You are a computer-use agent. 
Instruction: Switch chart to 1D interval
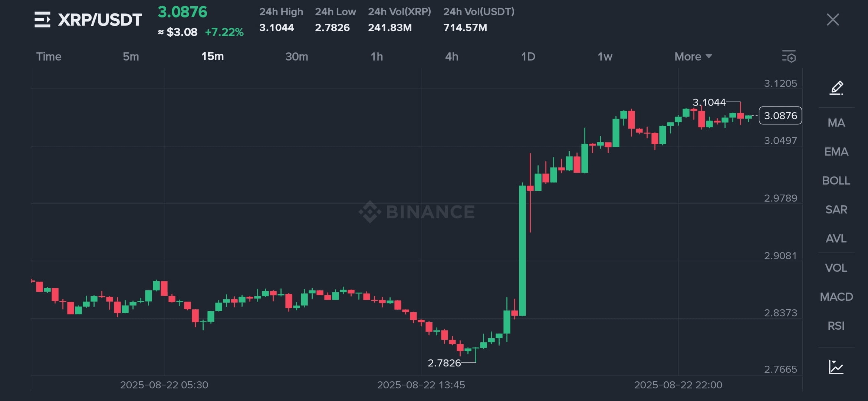click(x=528, y=56)
